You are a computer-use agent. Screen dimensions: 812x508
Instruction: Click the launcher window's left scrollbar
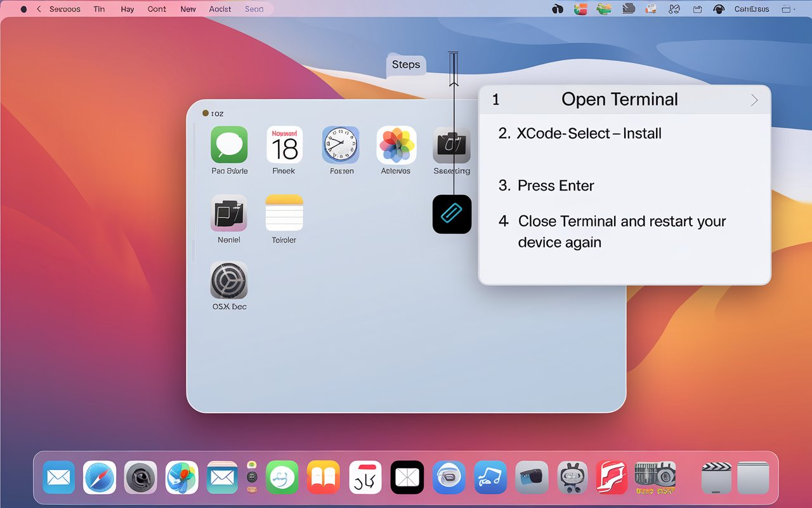click(193, 192)
